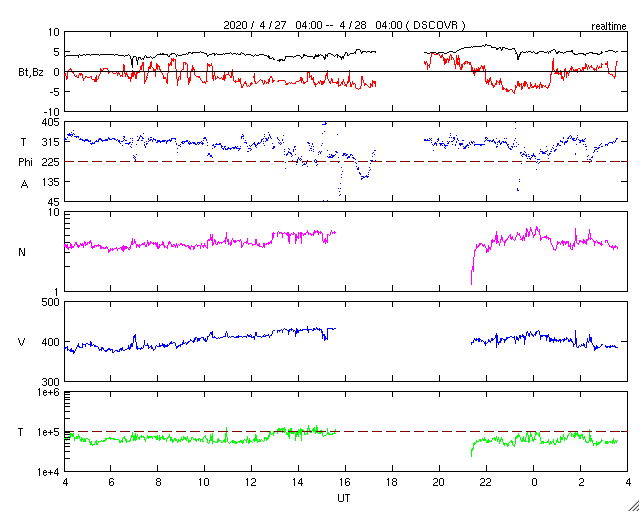Click the '22' hour tick on UT axis
The width and height of the screenshot is (640, 512).
[486, 482]
